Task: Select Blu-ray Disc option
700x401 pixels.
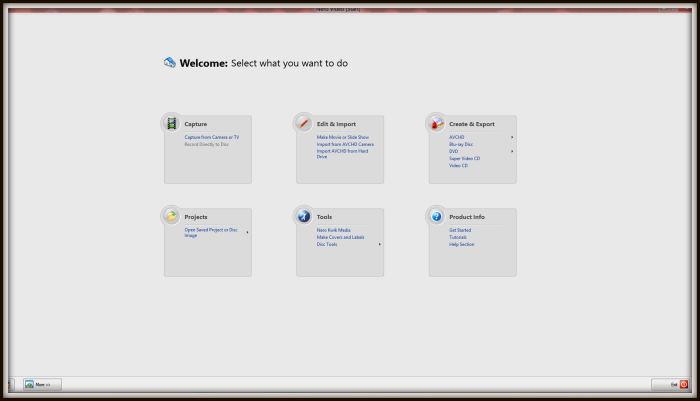Action: point(461,144)
